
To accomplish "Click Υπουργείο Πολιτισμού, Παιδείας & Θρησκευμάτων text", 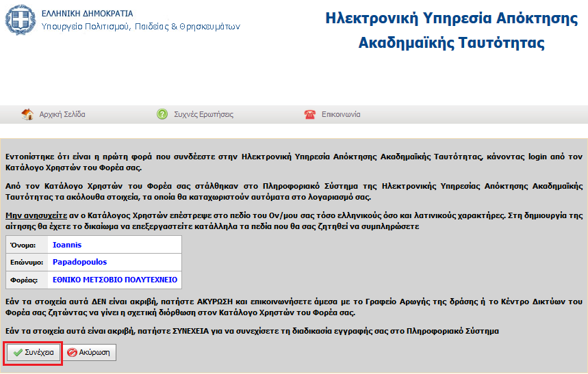I will coord(140,27).
